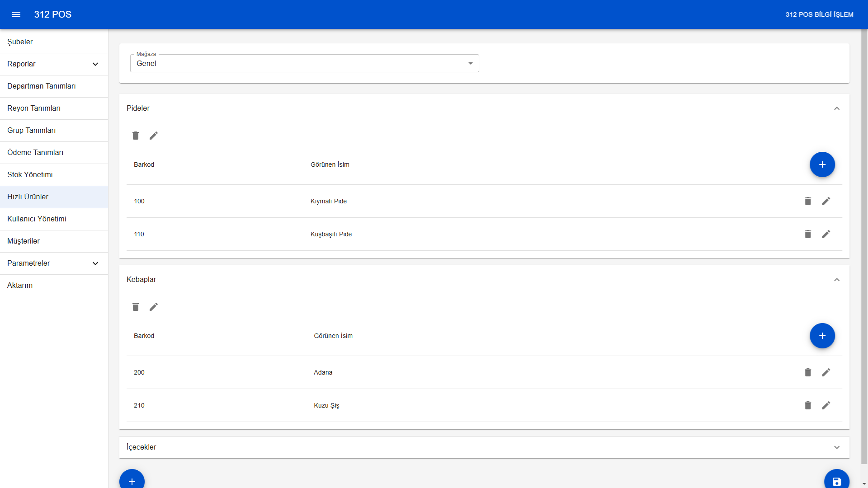Open the Mağaza store dropdown
This screenshot has width=868, height=488.
[x=304, y=63]
